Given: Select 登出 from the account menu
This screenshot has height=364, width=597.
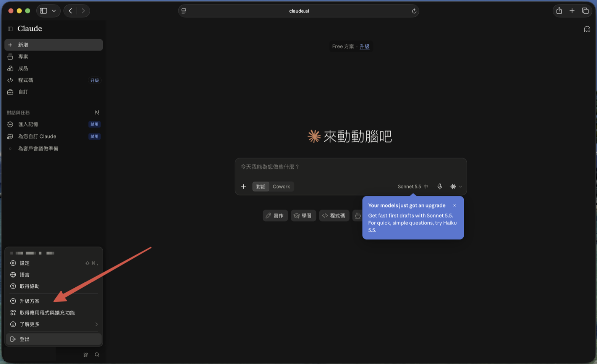Looking at the screenshot, I should point(54,339).
